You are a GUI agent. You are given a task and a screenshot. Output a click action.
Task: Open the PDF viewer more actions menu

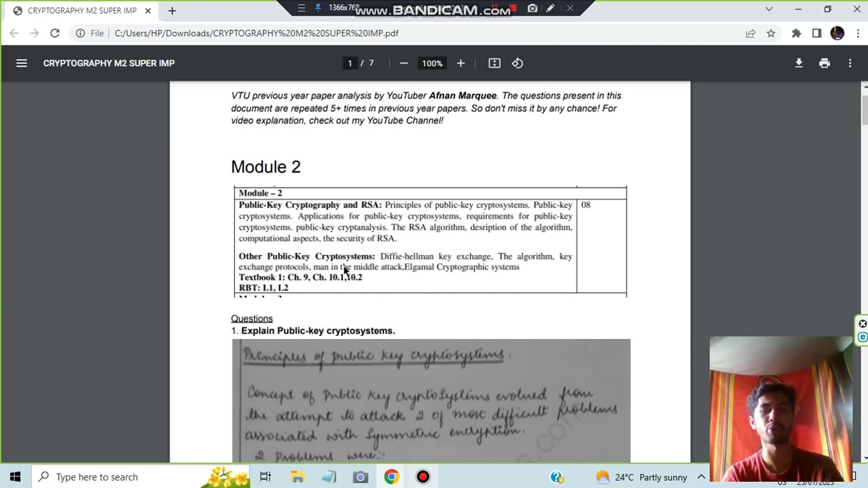click(x=850, y=63)
